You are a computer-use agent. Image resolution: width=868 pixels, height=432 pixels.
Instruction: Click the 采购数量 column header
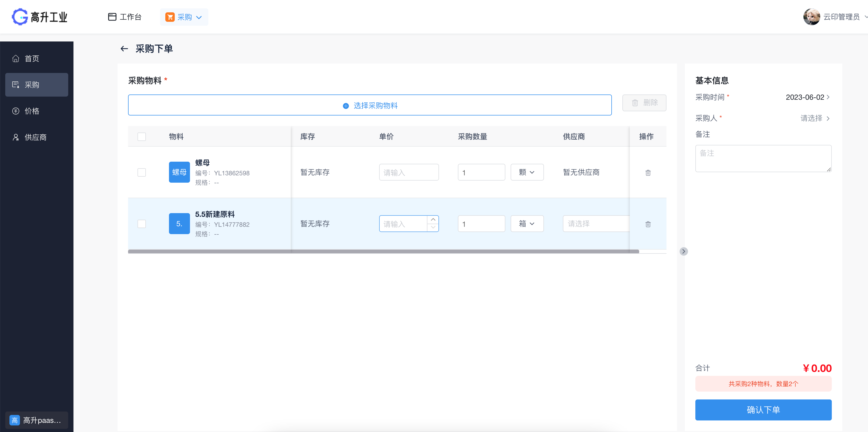pos(472,136)
